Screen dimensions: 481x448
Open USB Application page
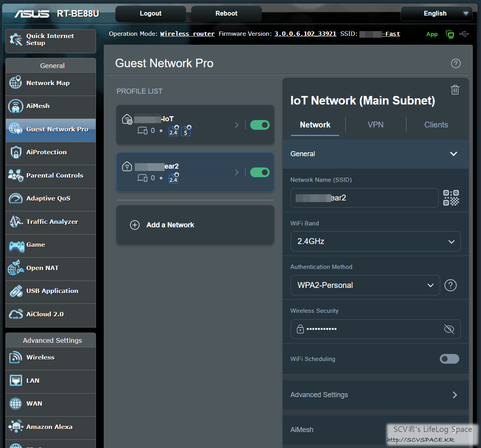pyautogui.click(x=51, y=291)
